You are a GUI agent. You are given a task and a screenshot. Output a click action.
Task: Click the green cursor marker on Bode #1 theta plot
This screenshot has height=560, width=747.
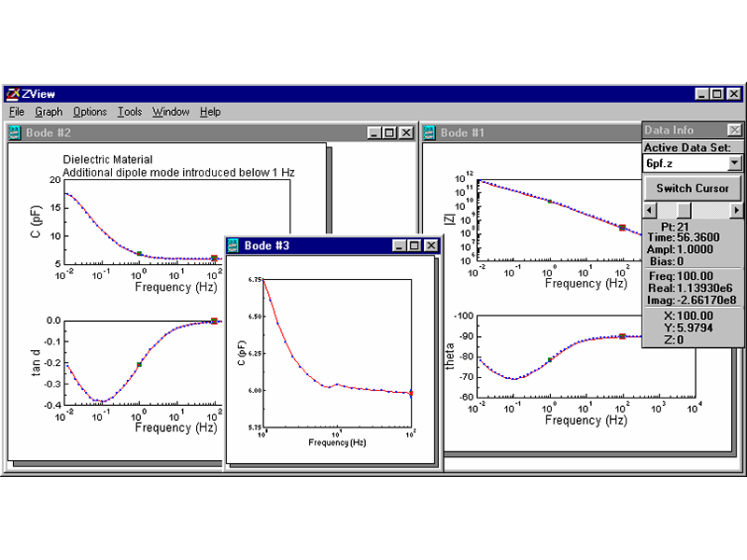[x=550, y=360]
